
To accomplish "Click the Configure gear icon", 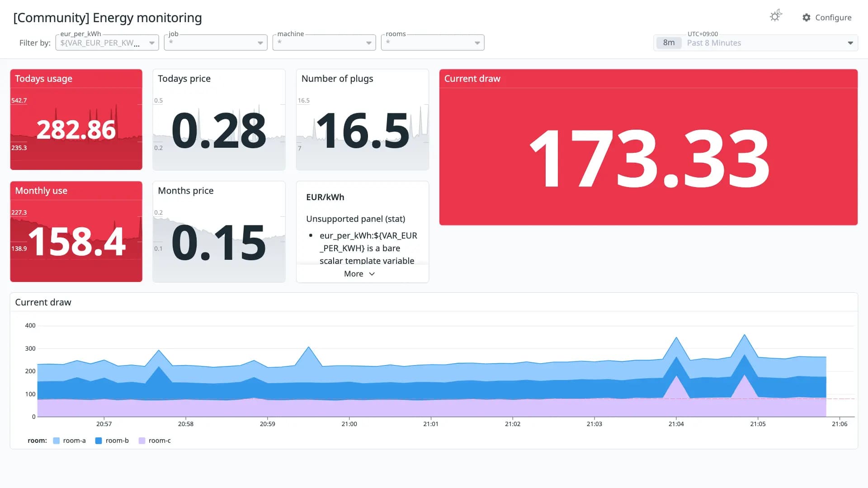I will (807, 17).
